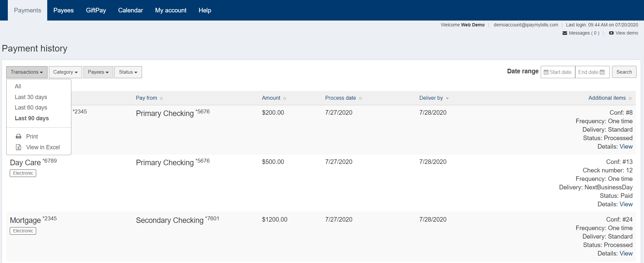The height and width of the screenshot is (263, 644).
Task: Click the sort indicator next to Additional items
Action: [630, 98]
